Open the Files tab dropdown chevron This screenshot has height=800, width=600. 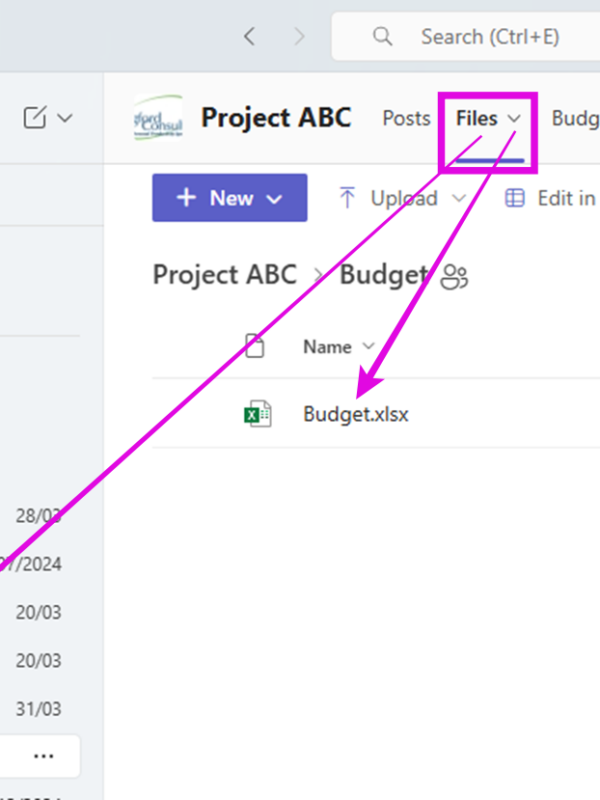tap(514, 119)
